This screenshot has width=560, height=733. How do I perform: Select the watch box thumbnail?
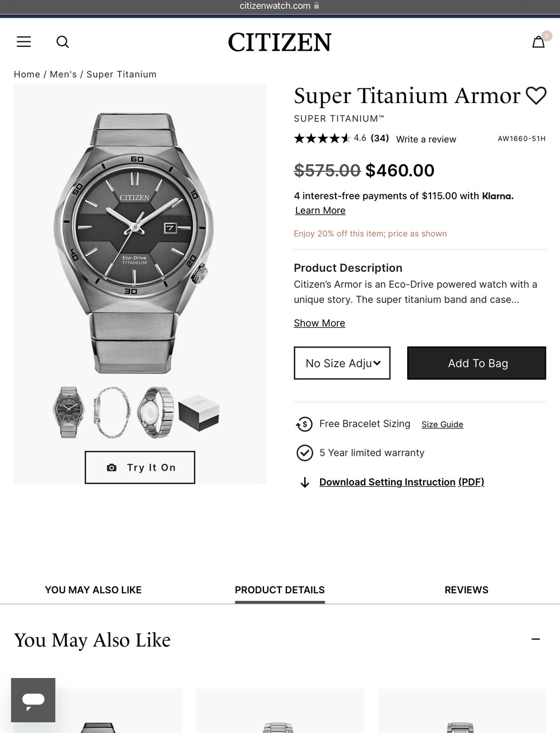(199, 412)
